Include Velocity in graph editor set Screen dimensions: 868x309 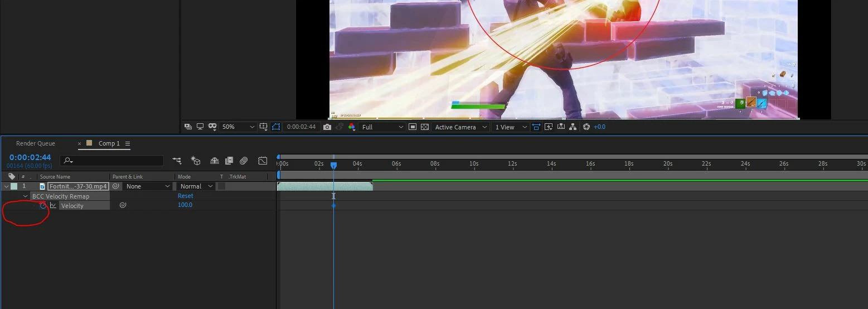pyautogui.click(x=54, y=205)
